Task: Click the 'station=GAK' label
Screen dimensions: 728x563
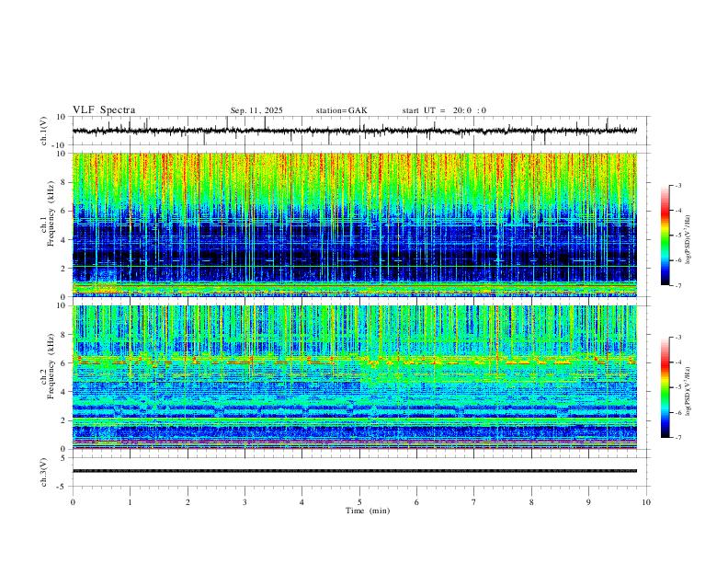Action: click(x=341, y=110)
